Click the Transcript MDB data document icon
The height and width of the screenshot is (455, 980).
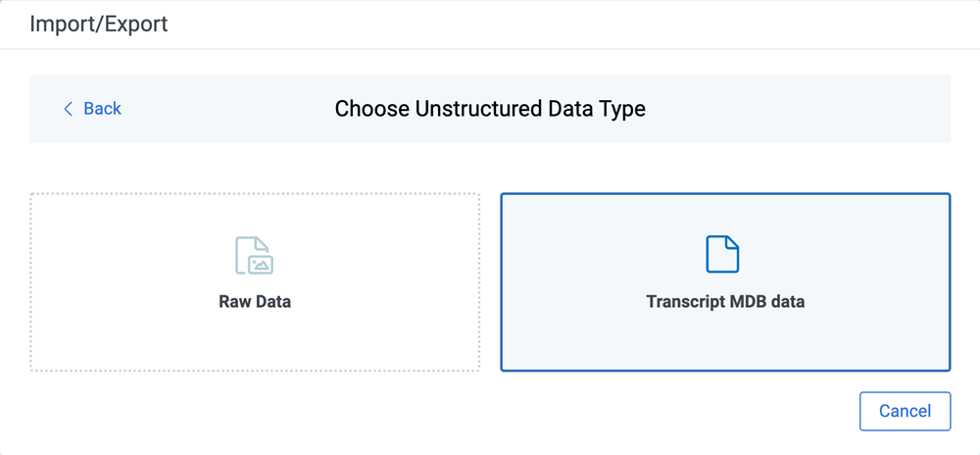[722, 254]
